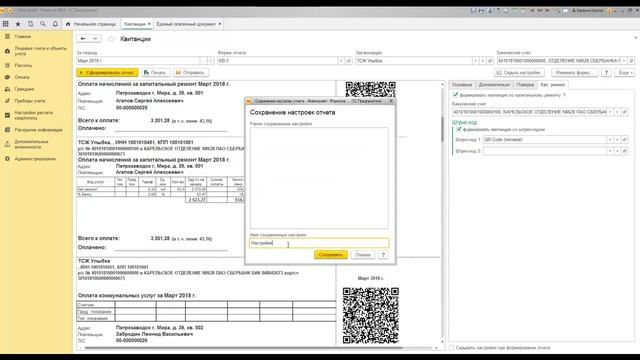The image size is (640, 360).
Task: Toggle forming receipts for capital repair
Action: coord(456,95)
